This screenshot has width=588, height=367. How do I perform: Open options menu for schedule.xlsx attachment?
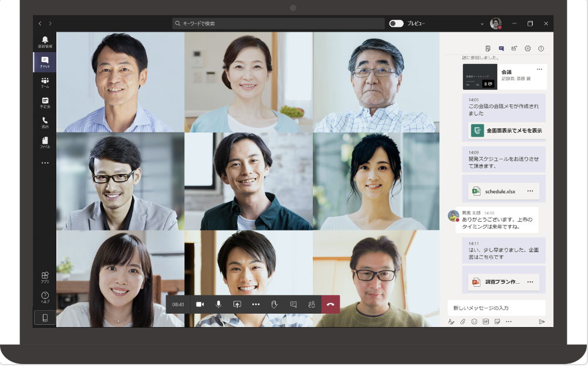tap(530, 191)
